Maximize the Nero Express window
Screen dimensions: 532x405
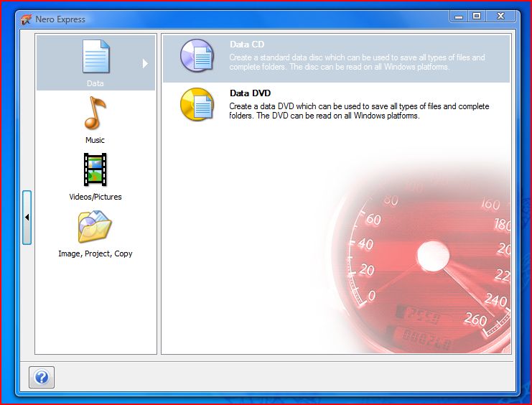477,17
